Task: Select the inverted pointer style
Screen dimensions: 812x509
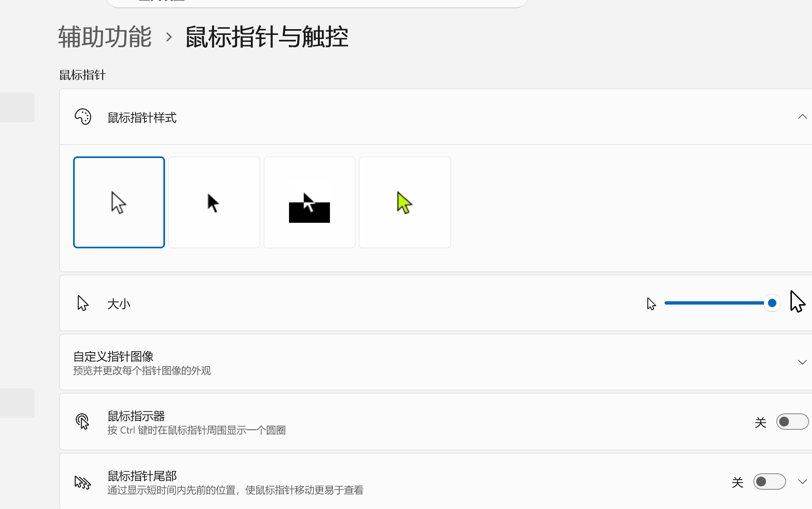Action: pyautogui.click(x=310, y=202)
